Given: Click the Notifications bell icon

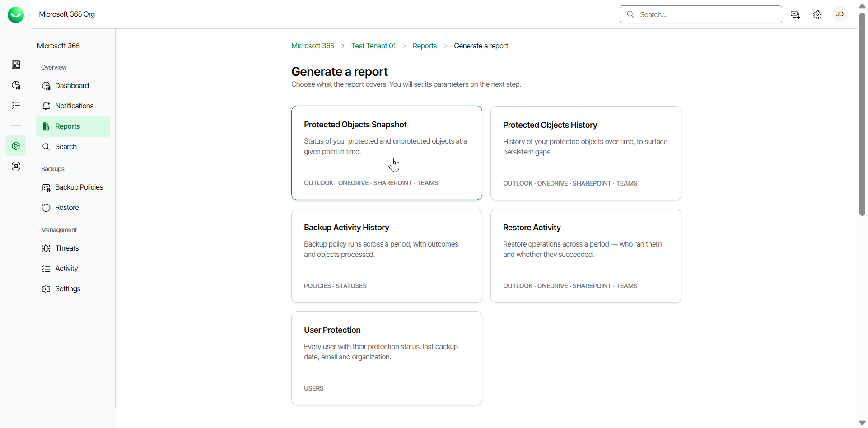Looking at the screenshot, I should 46,106.
